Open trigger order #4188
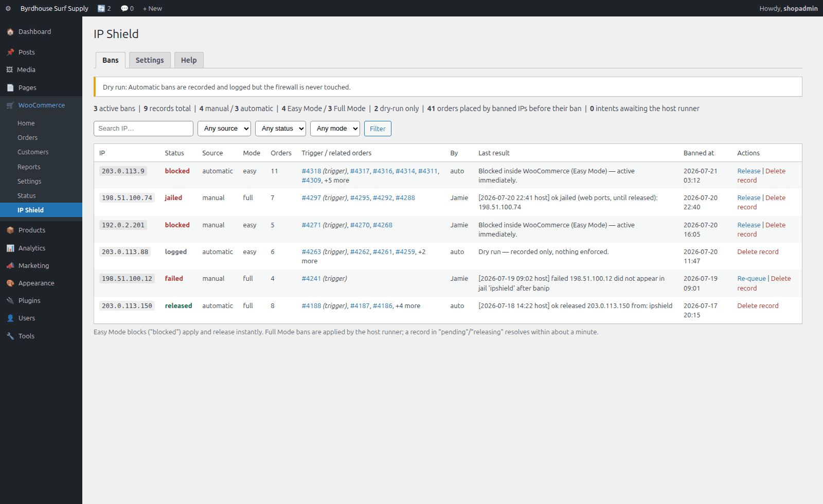 coord(311,306)
